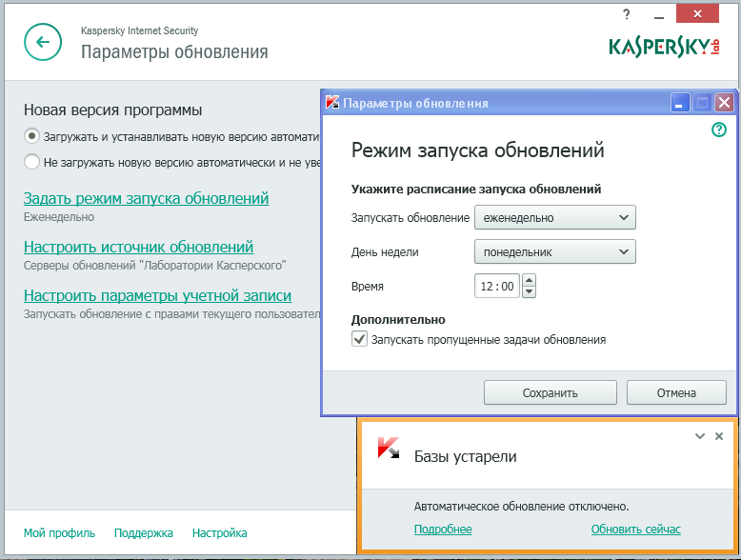Viewport: 741px width, 560px height.
Task: Click the 'Отмена' button
Action: [676, 392]
